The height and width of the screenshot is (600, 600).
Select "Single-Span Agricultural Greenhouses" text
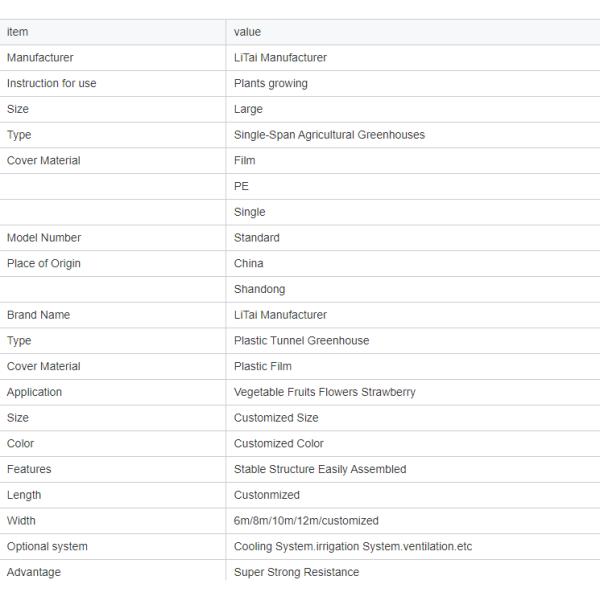coord(329,135)
